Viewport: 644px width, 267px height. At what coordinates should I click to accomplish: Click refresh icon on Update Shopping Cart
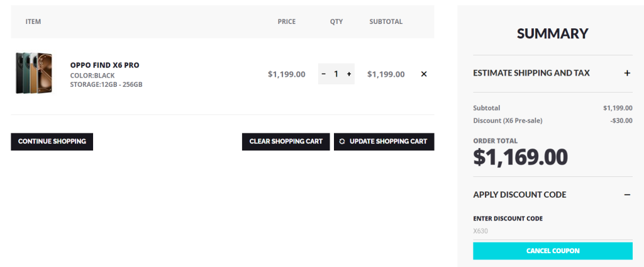[x=342, y=142]
